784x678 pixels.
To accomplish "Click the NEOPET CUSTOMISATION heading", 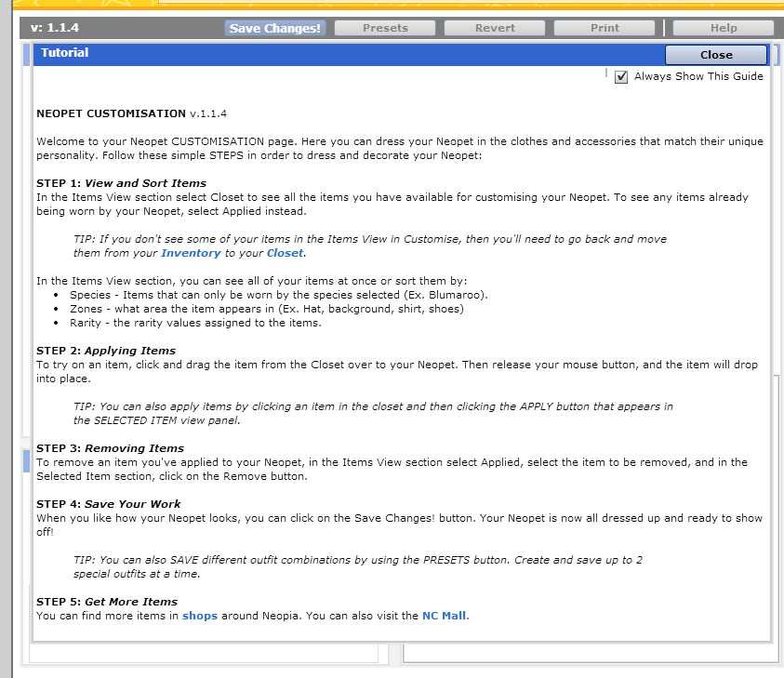I will (111, 113).
